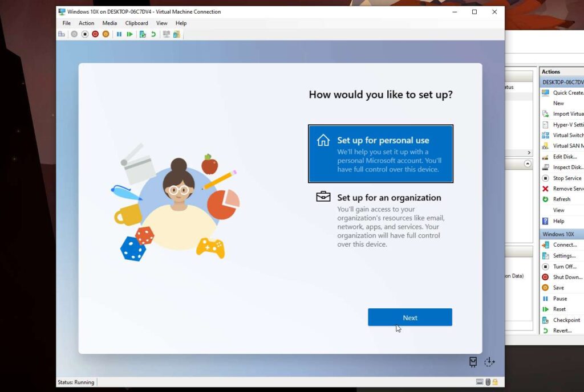
Task: Click the Virtual Switch Manager icon
Action: [x=545, y=135]
